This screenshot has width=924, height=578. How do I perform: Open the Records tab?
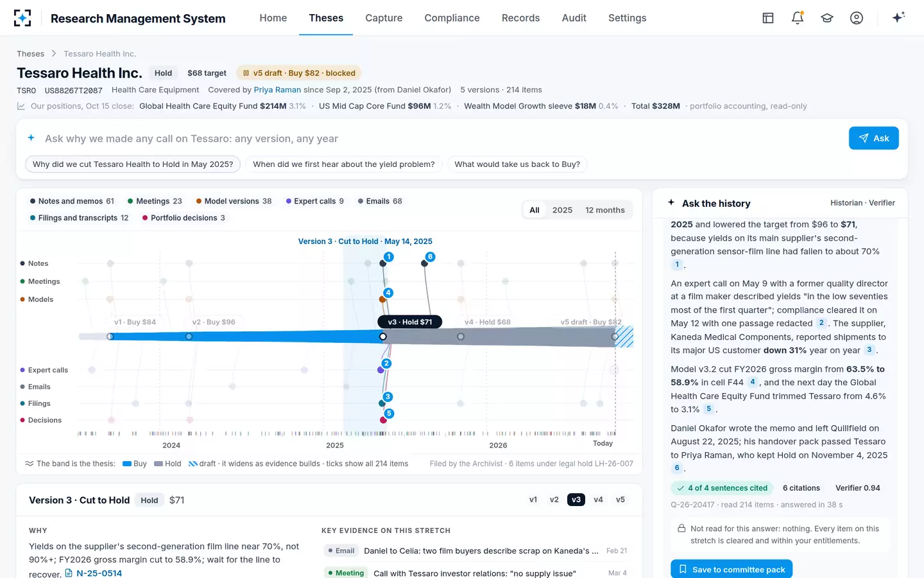pyautogui.click(x=520, y=18)
